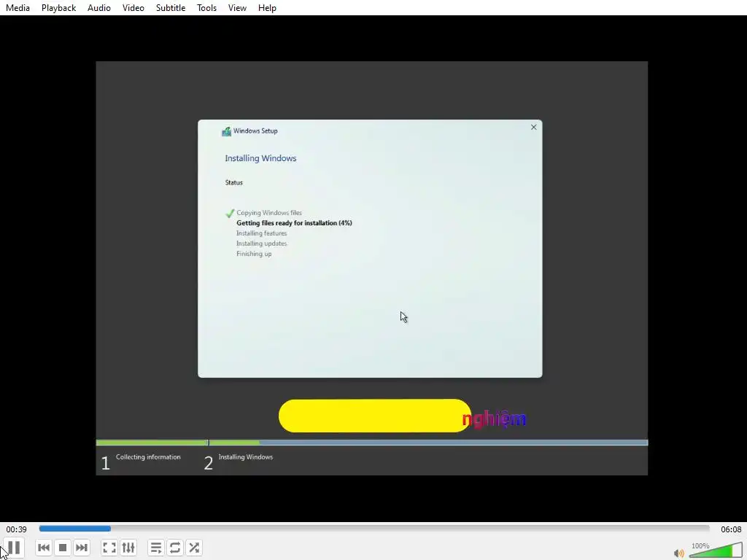The image size is (747, 560).
Task: Open the Playback menu
Action: tap(58, 7)
